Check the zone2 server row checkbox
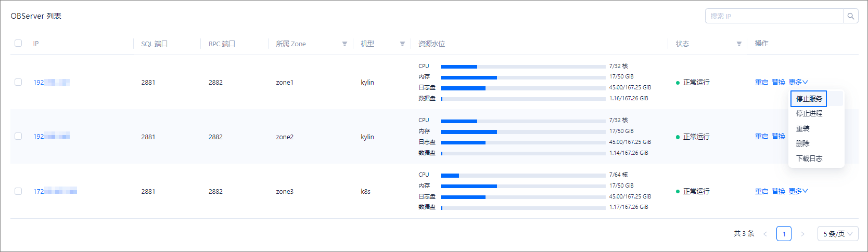The width and height of the screenshot is (868, 252). (x=18, y=136)
